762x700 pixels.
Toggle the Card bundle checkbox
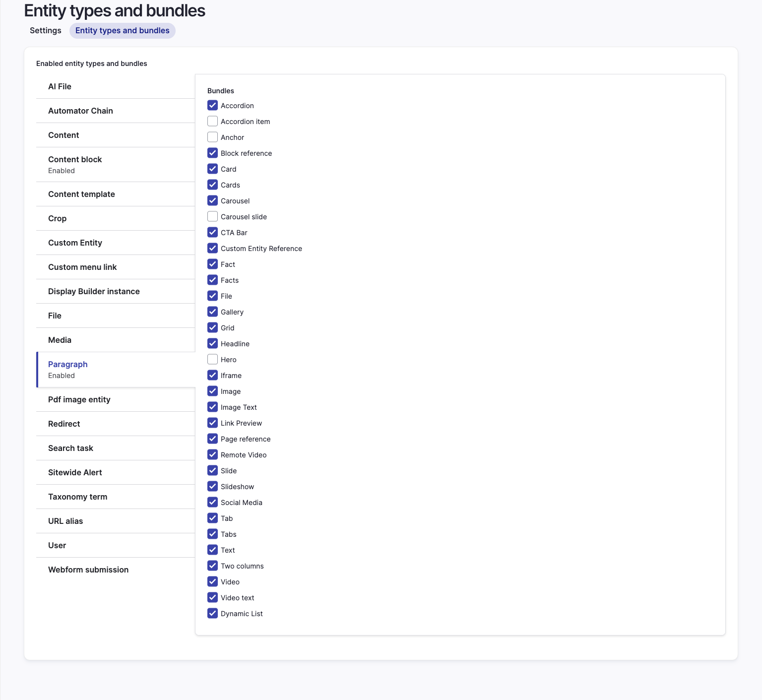[x=212, y=169]
